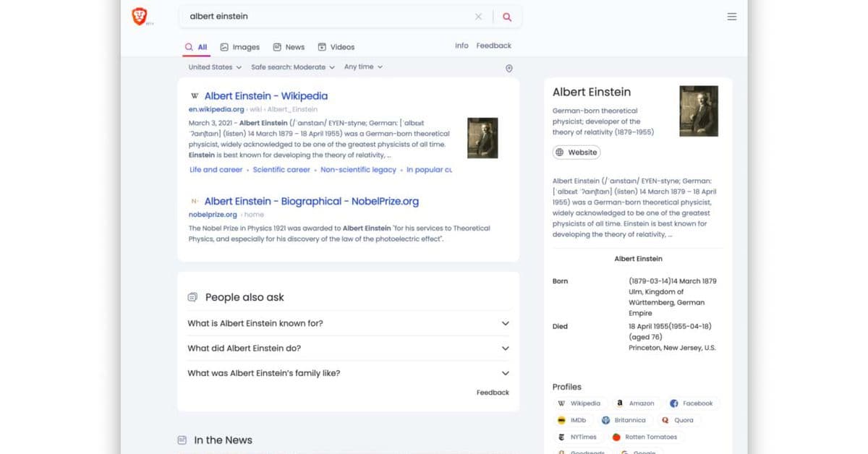
Task: Expand "What was Albert Einstein's family like?"
Action: tap(349, 373)
